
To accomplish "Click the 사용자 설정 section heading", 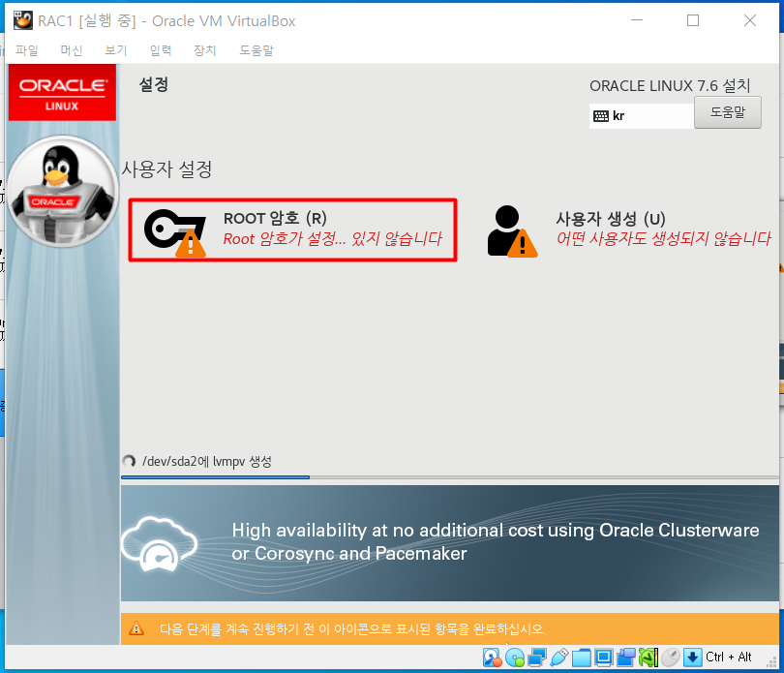I will pyautogui.click(x=167, y=169).
